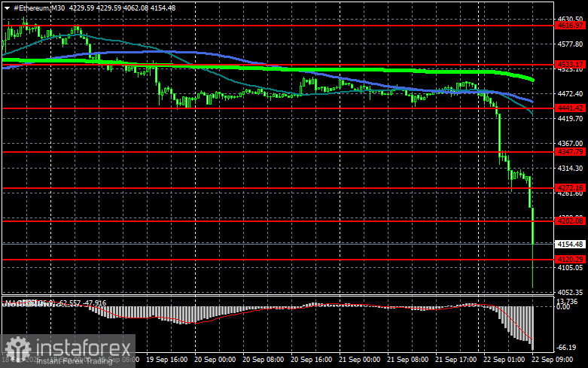Image resolution: width=588 pixels, height=368 pixels.
Task: Select the red 4120.29 level label
Action: [x=570, y=260]
